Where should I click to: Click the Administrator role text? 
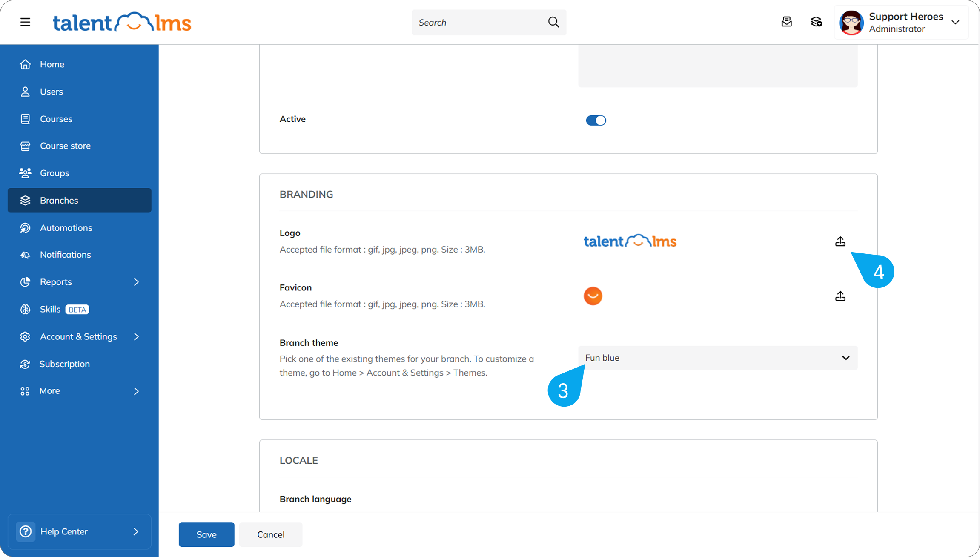point(897,29)
